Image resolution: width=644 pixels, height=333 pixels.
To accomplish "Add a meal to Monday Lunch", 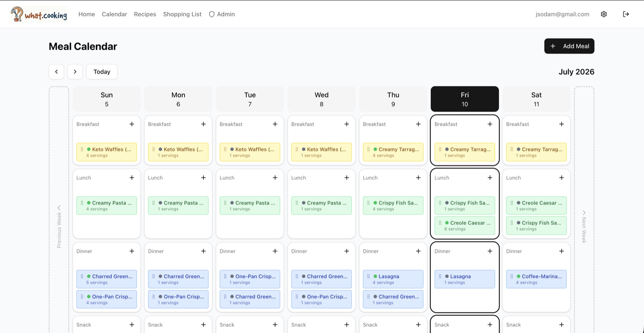I will pyautogui.click(x=203, y=178).
